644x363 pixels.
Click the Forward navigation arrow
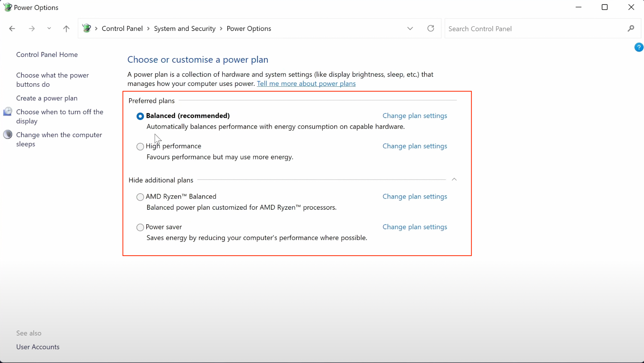click(x=32, y=29)
